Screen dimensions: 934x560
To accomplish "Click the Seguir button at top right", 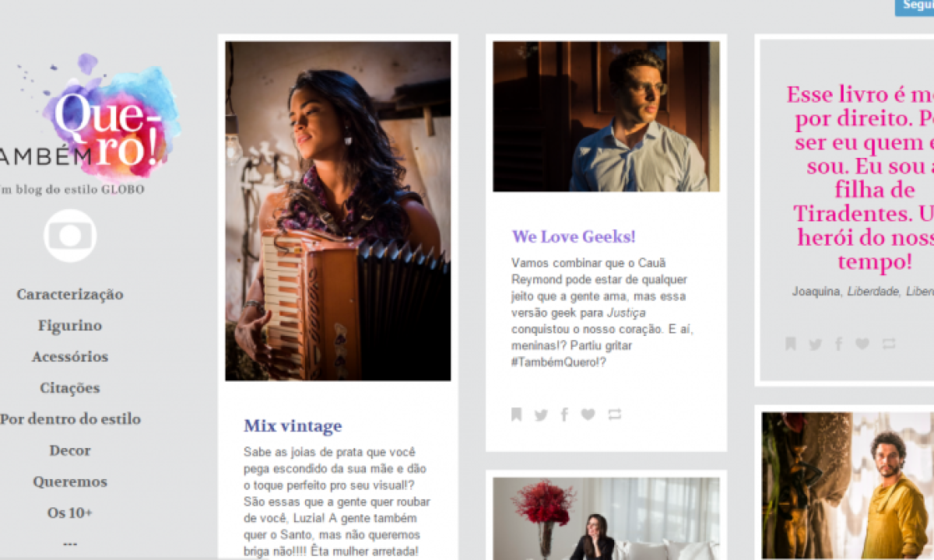I will coord(916,6).
